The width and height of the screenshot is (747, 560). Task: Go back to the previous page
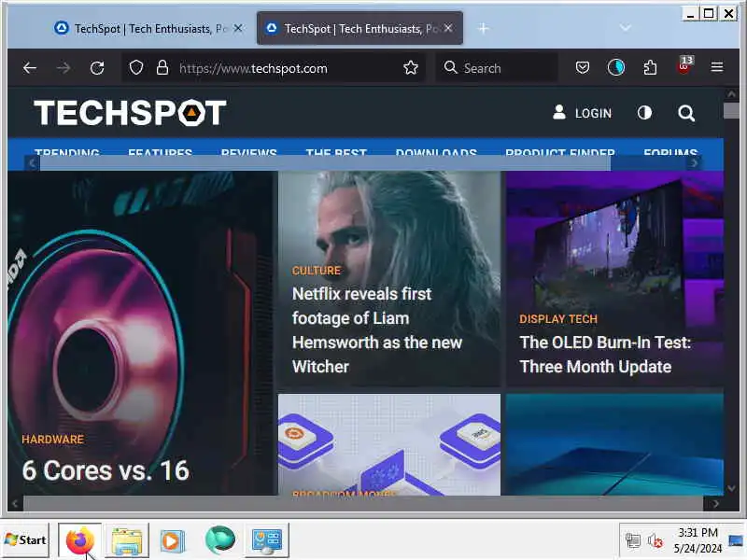[30, 68]
